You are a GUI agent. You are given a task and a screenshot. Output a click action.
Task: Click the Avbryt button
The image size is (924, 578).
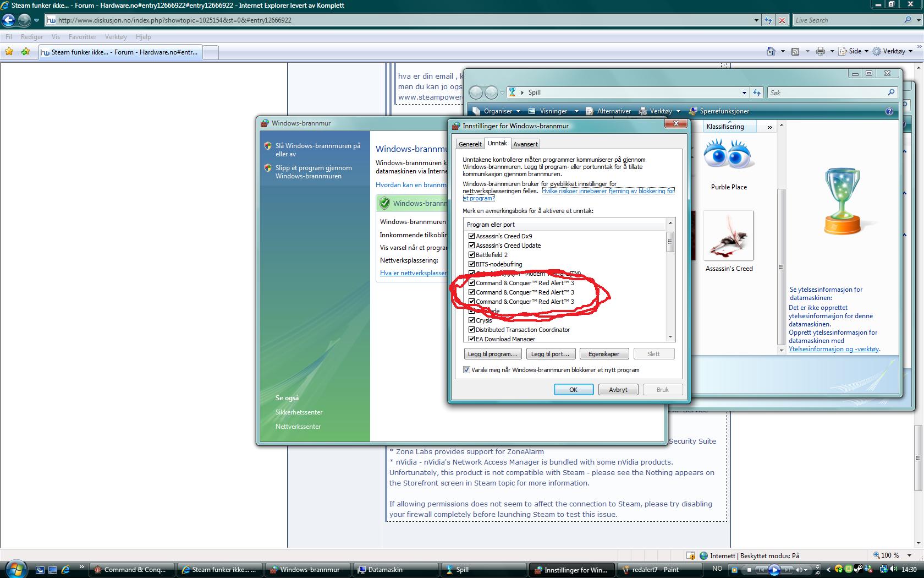tap(618, 390)
